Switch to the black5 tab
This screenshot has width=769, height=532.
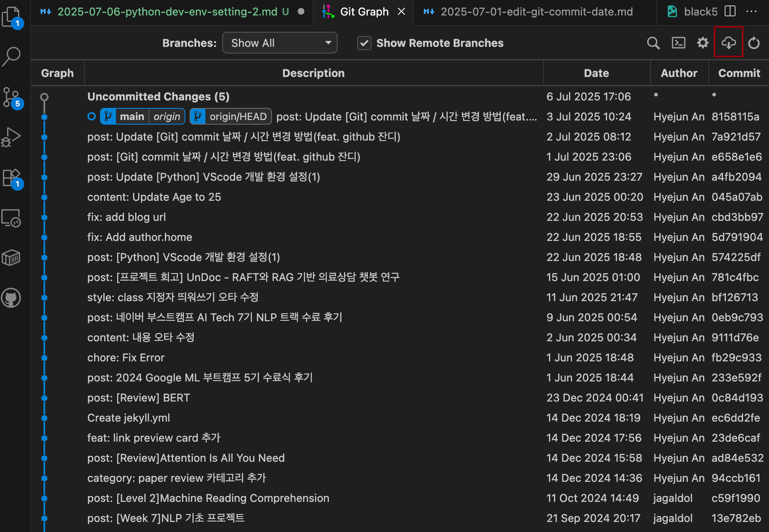point(692,12)
